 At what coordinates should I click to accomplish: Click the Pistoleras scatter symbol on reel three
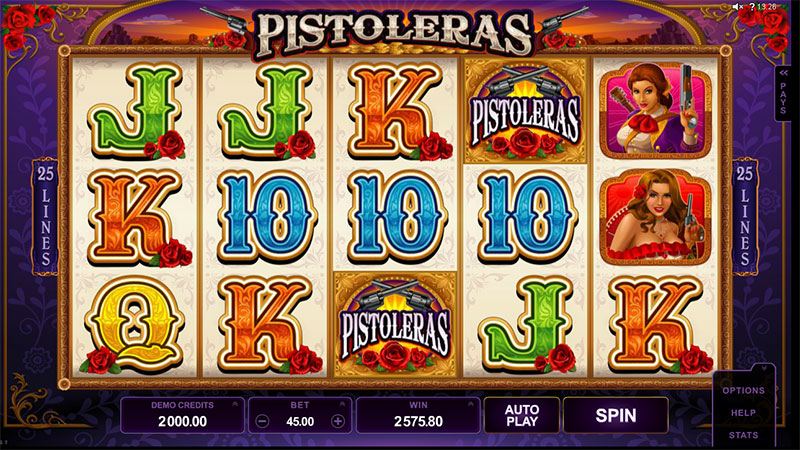pyautogui.click(x=395, y=324)
